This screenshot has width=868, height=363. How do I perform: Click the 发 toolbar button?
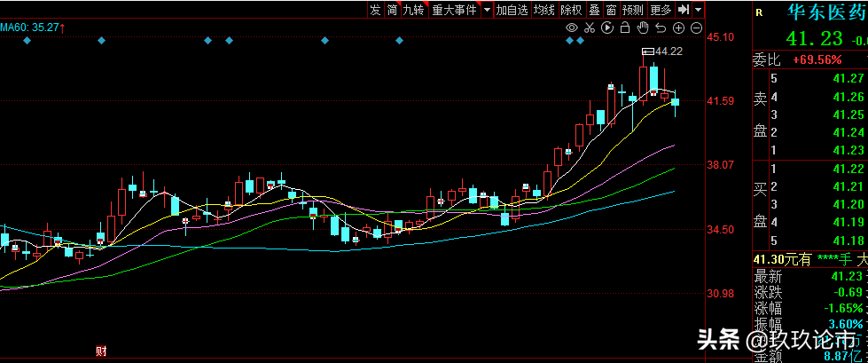coord(375,10)
